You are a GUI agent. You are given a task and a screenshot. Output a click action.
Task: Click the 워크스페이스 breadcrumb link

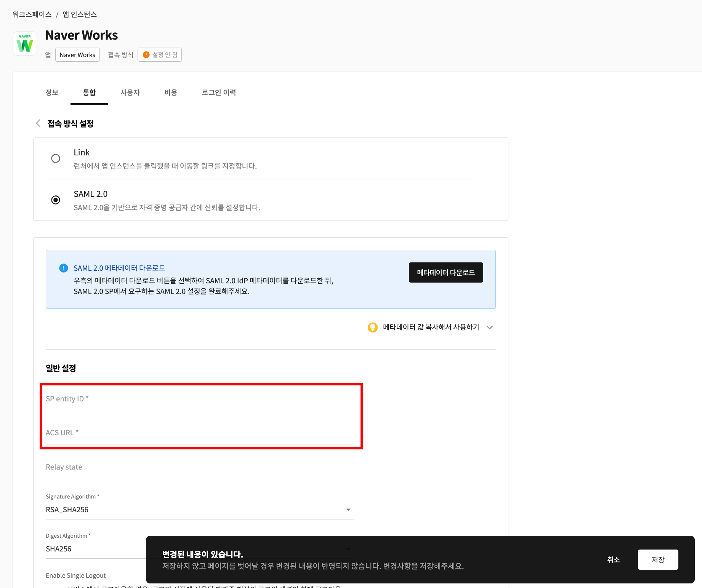[x=32, y=14]
